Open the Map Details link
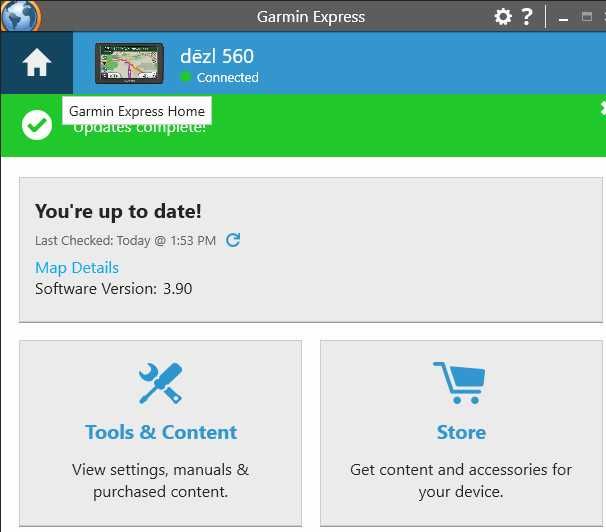606x532 pixels. point(77,268)
